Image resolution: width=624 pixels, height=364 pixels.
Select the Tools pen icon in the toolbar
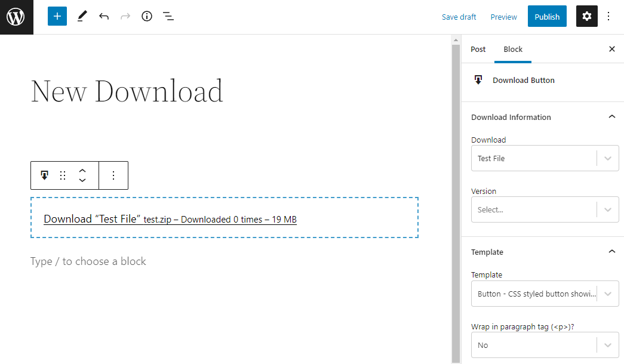pyautogui.click(x=82, y=16)
